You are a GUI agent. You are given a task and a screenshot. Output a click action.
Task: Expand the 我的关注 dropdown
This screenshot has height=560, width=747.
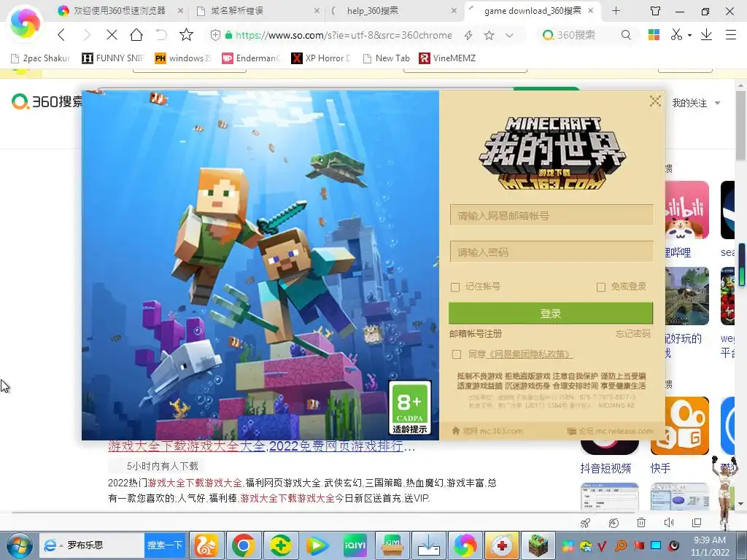[x=718, y=103]
